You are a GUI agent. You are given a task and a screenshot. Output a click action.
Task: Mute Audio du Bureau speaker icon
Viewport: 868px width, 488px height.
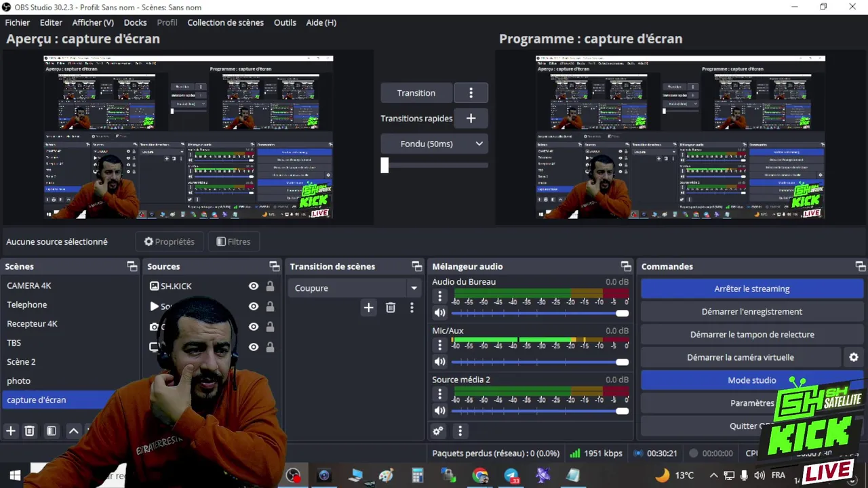click(x=440, y=313)
